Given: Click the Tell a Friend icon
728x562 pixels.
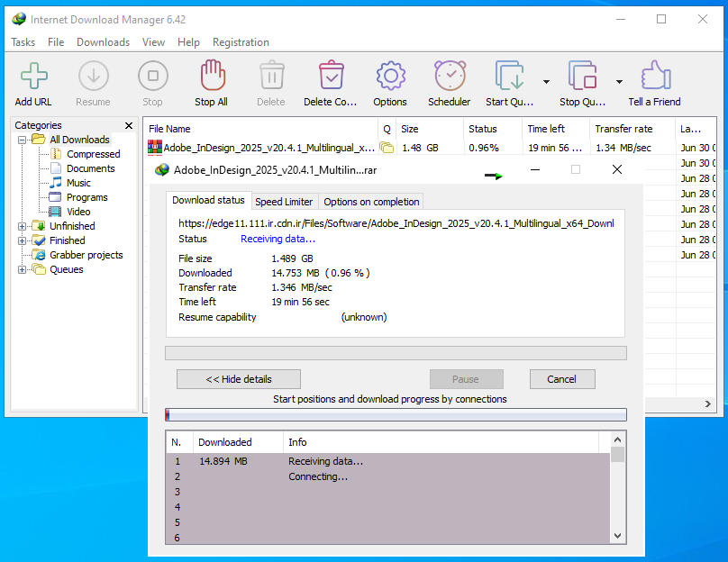Looking at the screenshot, I should (x=656, y=75).
